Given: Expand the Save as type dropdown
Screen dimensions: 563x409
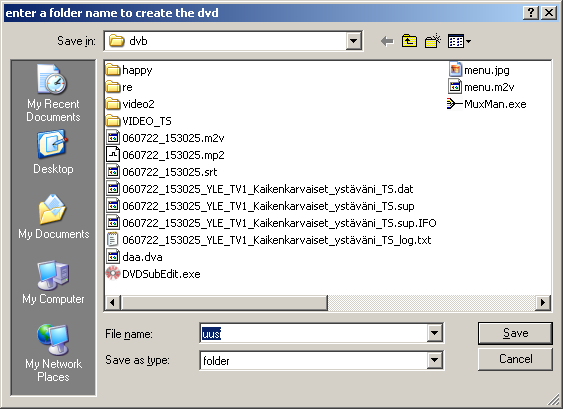Looking at the screenshot, I should [x=434, y=360].
